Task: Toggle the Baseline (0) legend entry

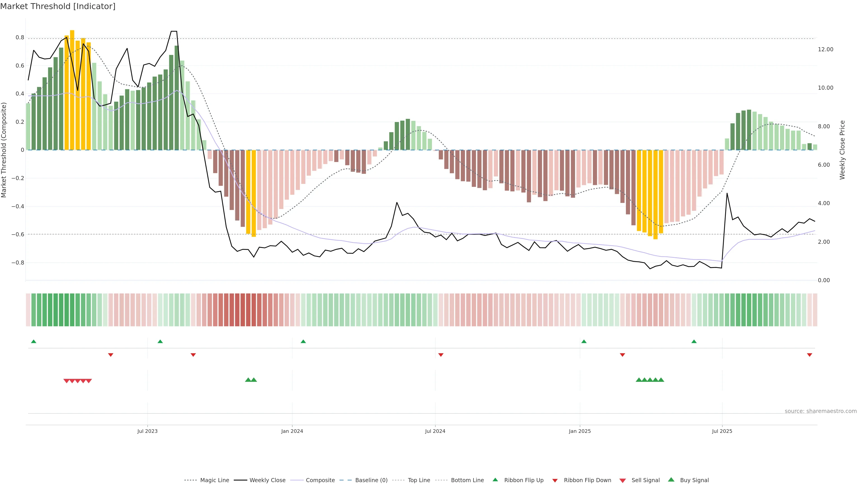Action: coord(371,480)
